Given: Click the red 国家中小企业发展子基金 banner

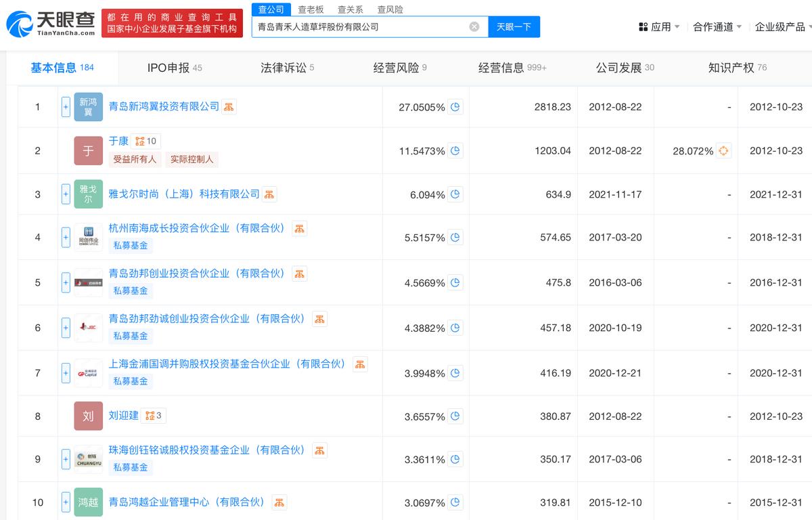Looking at the screenshot, I should [x=173, y=23].
